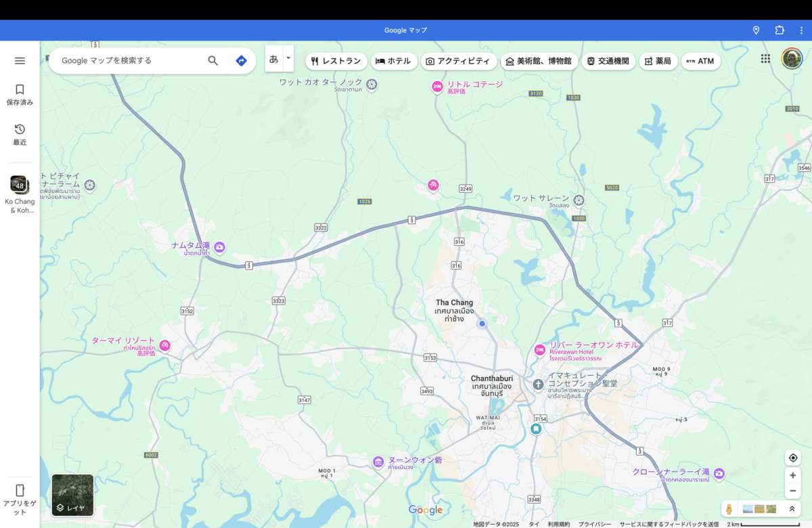Viewport: 812px width, 528px height.
Task: Open the three-dot menu in title bar
Action: 800,30
